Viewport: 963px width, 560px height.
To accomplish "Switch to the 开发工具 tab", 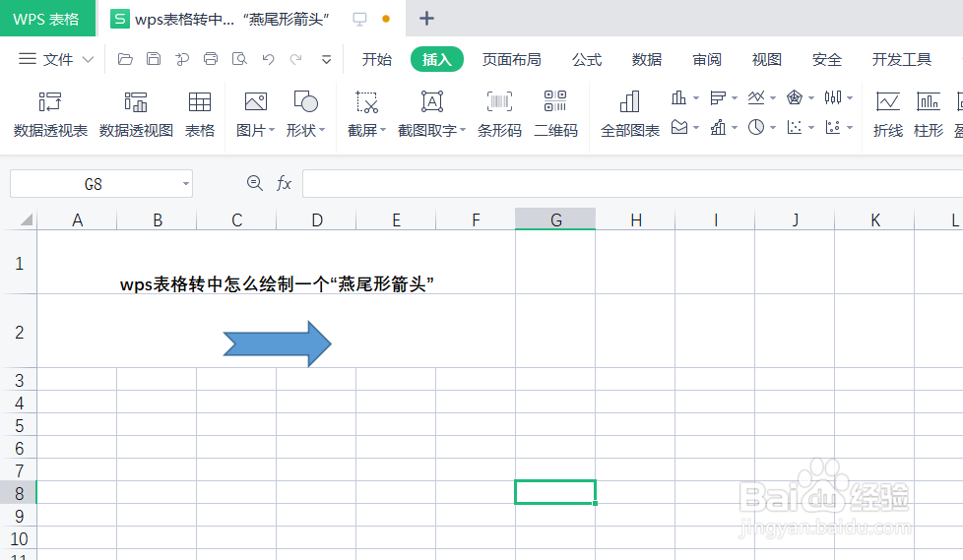I will tap(902, 60).
